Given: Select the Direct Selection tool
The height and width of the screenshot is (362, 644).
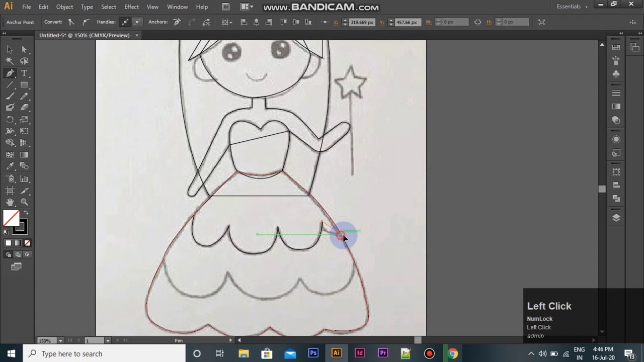Looking at the screenshot, I should (x=24, y=49).
